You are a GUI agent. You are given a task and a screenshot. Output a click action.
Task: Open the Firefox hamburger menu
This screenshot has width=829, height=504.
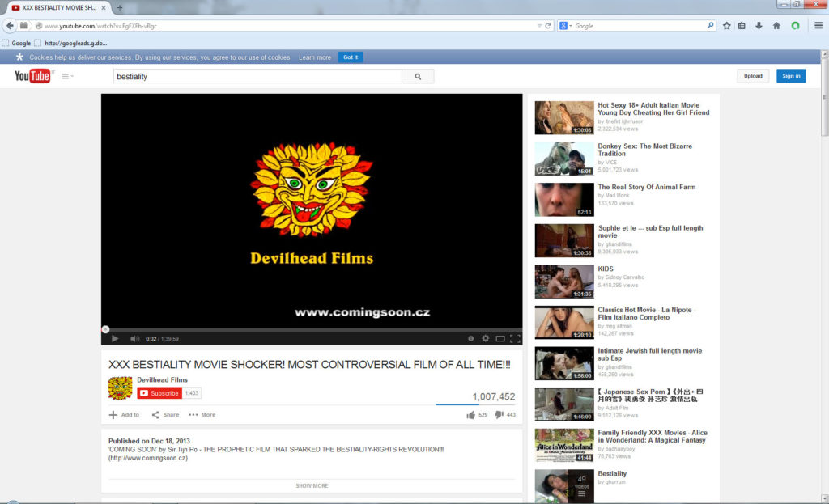(818, 25)
